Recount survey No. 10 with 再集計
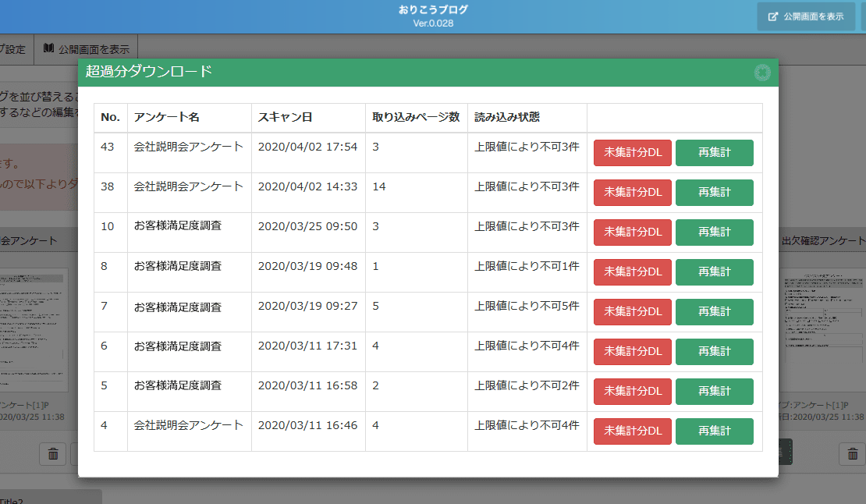The height and width of the screenshot is (504, 866). click(714, 232)
